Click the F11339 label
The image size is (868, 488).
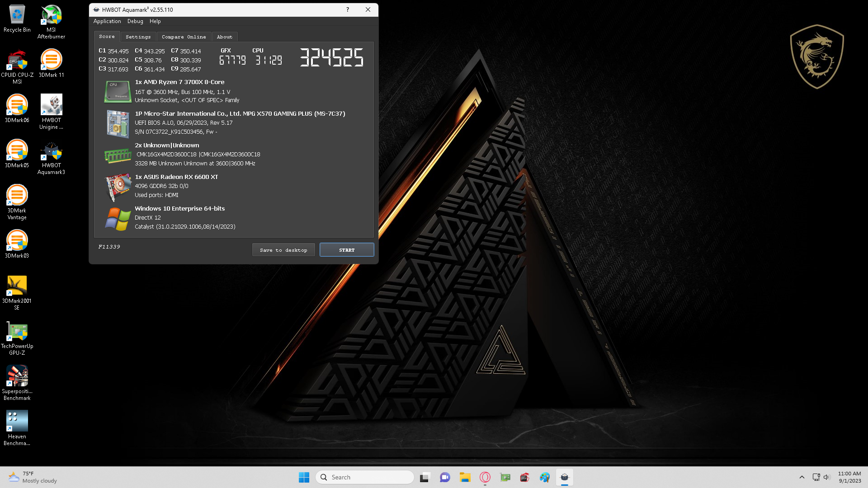(109, 247)
